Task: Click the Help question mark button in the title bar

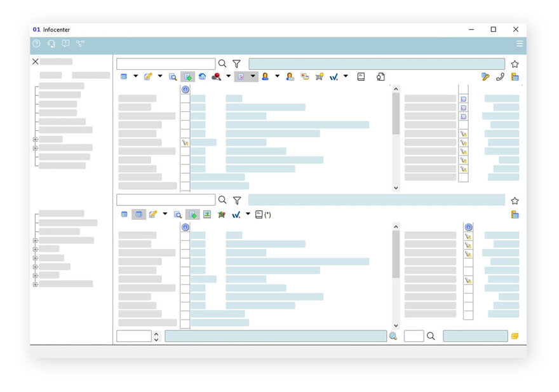Action: (36, 44)
